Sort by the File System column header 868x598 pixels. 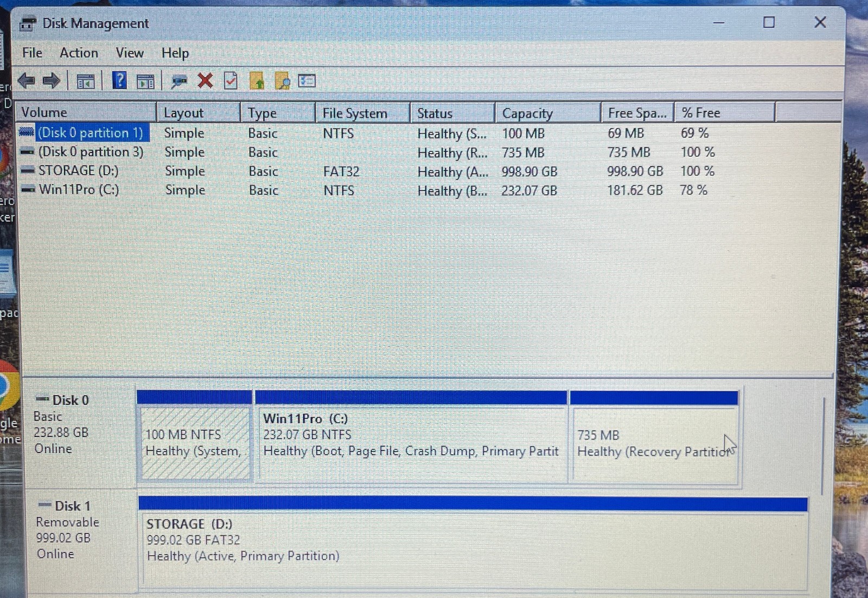pos(363,113)
